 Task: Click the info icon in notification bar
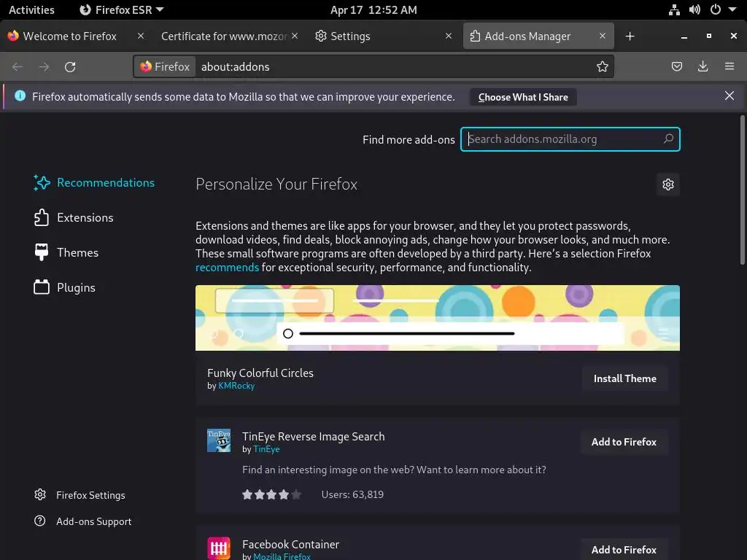point(20,96)
